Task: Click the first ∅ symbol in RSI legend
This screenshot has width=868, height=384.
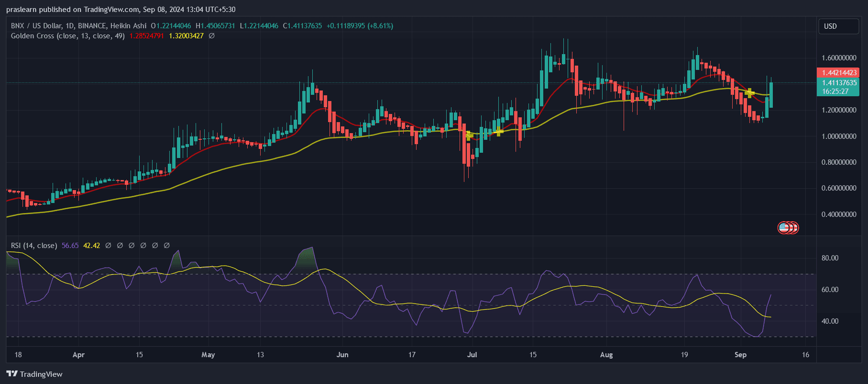Action: click(x=109, y=246)
